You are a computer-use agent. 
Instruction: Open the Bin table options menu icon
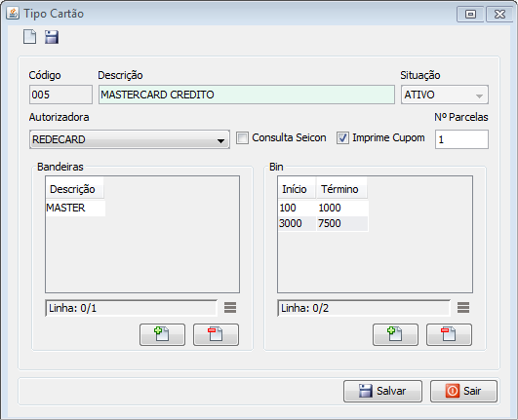click(x=463, y=308)
